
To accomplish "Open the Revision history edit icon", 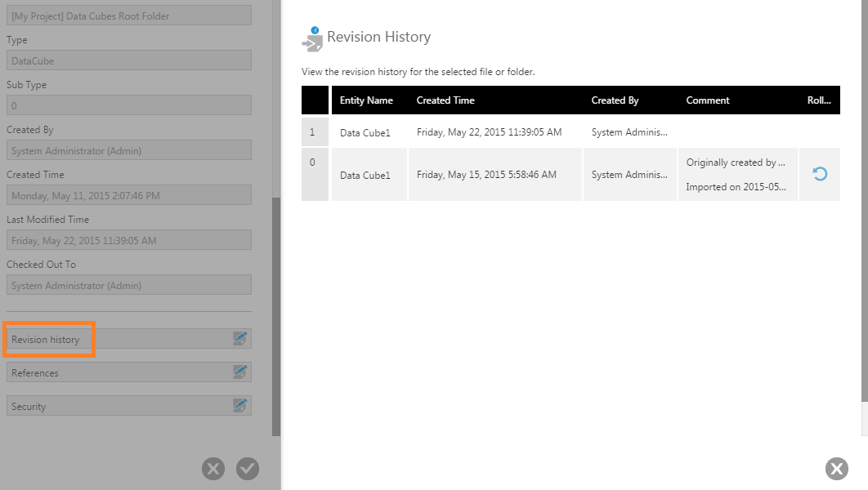I will click(239, 338).
